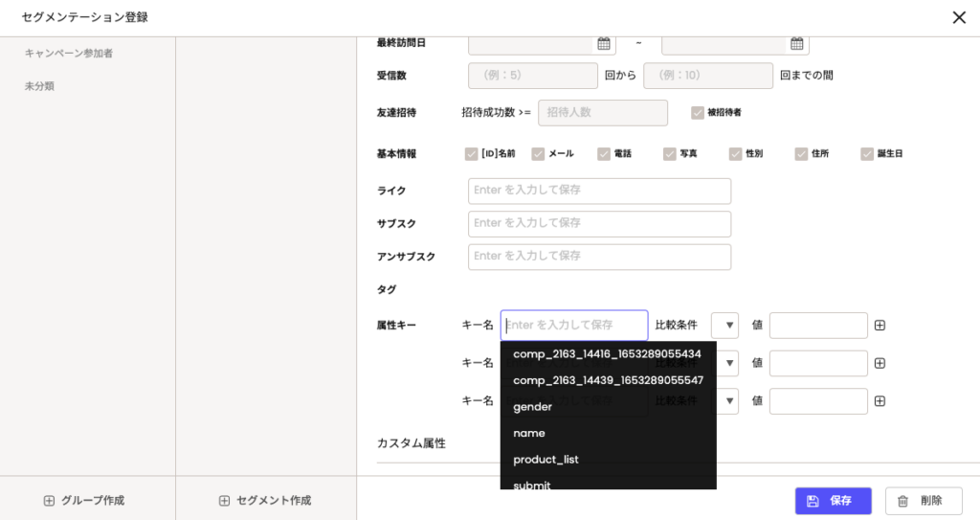Open the third 比較条件 dropdown
Image resolution: width=980 pixels, height=520 pixels.
727,401
